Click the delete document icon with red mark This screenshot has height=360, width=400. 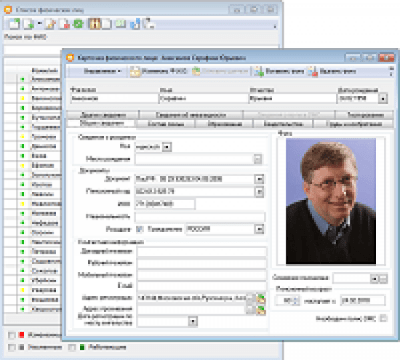click(64, 24)
